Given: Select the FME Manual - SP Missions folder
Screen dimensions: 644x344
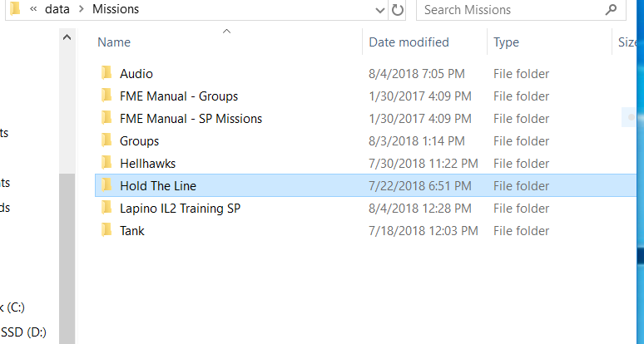Looking at the screenshot, I should click(191, 119).
